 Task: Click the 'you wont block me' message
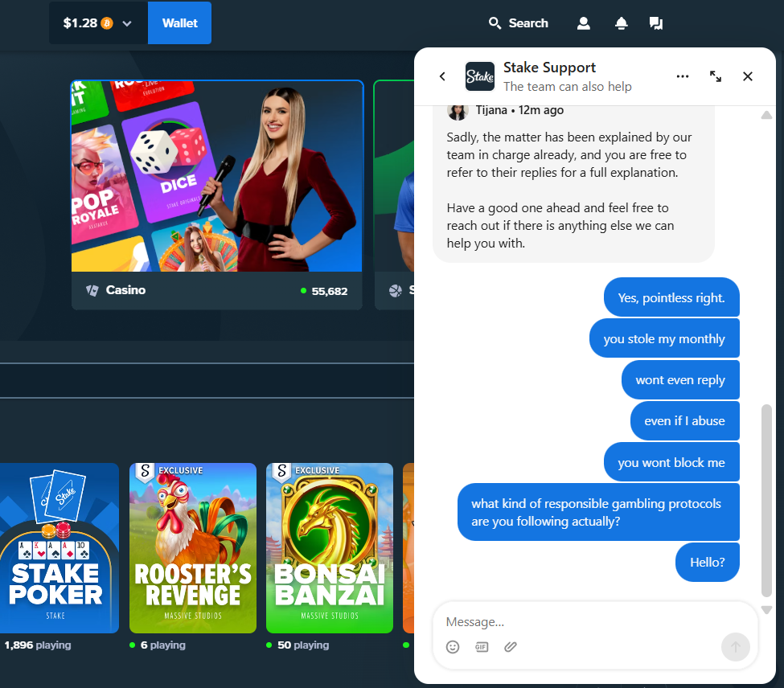pos(671,462)
